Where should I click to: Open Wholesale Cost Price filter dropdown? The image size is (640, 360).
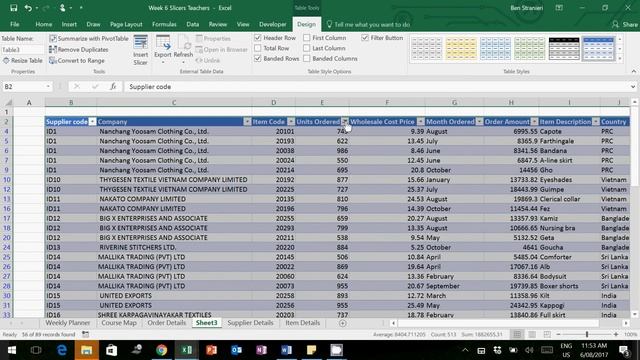pos(420,122)
